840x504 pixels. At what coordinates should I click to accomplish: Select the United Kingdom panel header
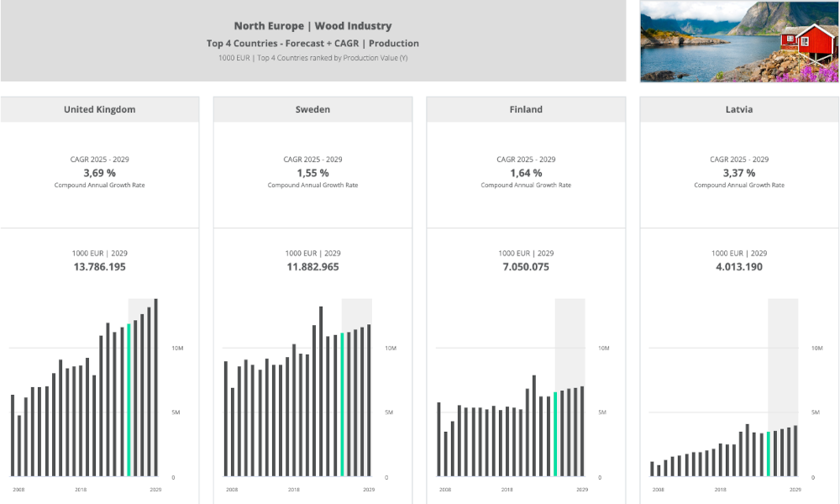pos(99,109)
